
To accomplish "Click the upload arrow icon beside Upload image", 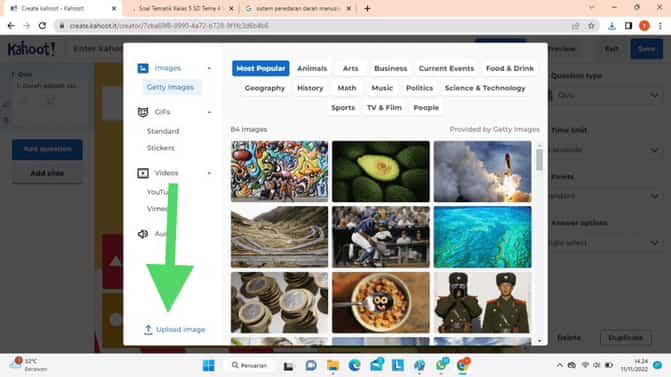I will (x=148, y=330).
